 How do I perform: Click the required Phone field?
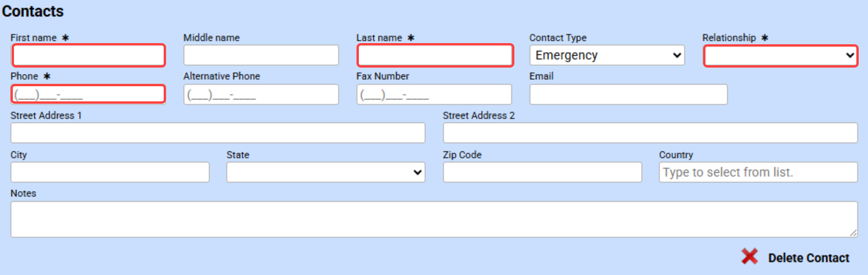[89, 94]
